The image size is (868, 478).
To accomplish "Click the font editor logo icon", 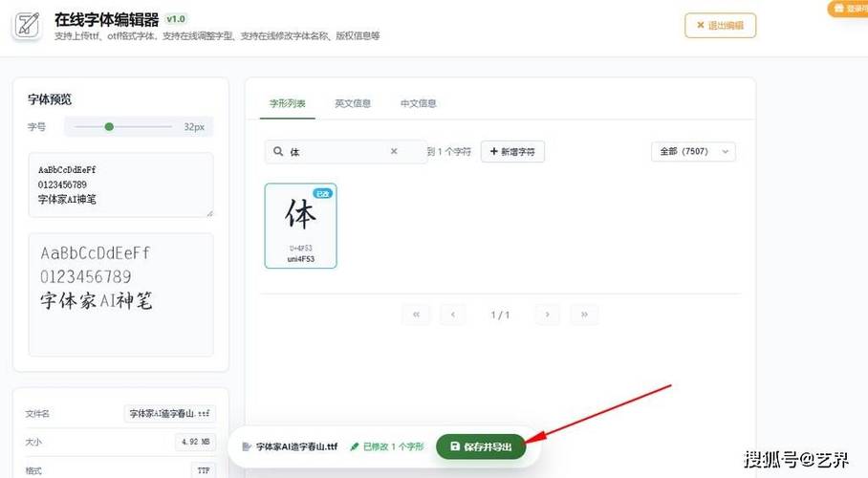I will (27, 24).
